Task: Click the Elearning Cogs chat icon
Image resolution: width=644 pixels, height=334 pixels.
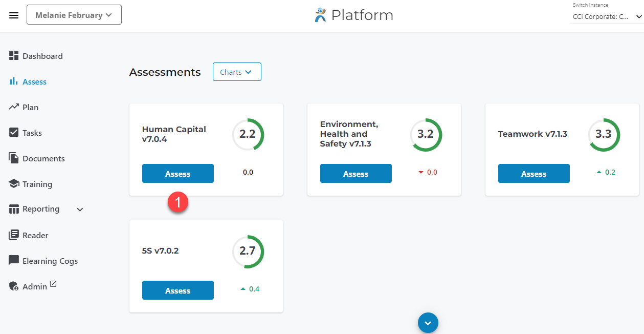Action: click(14, 260)
